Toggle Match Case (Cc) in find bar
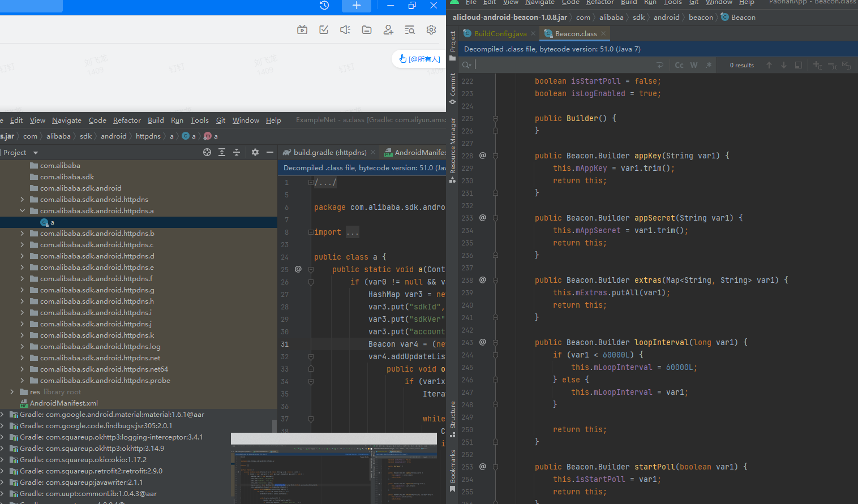858x504 pixels. click(x=679, y=65)
